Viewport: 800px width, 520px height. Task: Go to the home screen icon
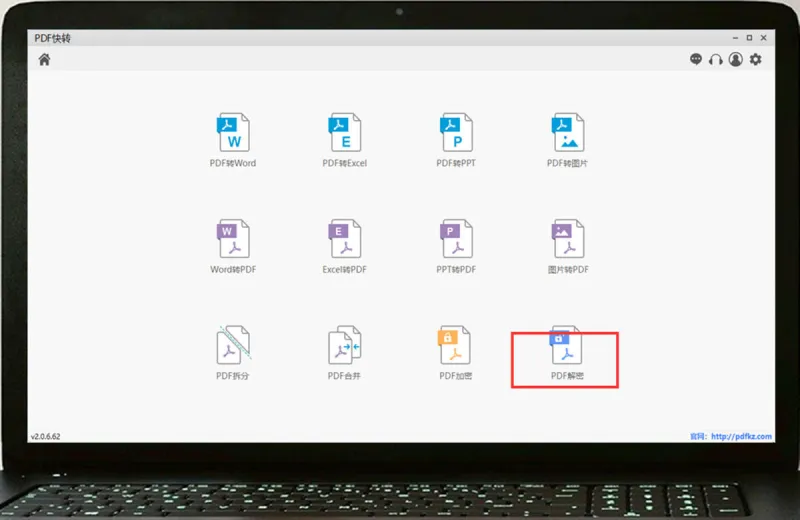click(44, 60)
